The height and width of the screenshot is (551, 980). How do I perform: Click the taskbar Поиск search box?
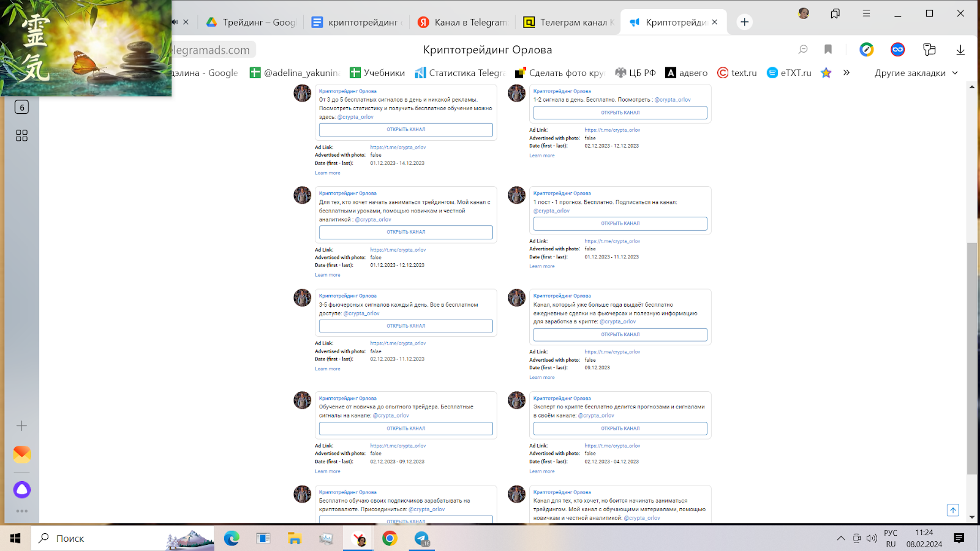pyautogui.click(x=123, y=538)
